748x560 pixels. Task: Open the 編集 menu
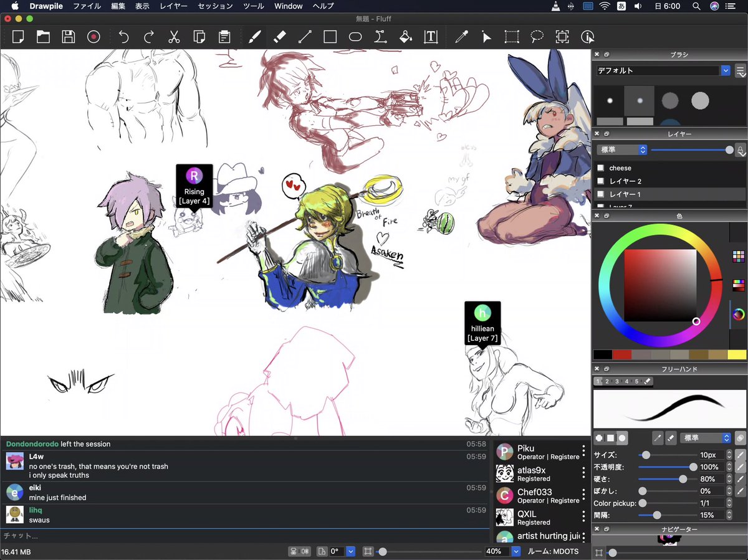[x=118, y=6]
